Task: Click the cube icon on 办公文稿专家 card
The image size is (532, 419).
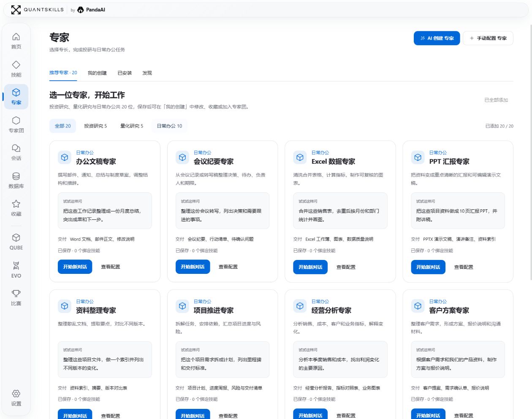Action: [x=65, y=157]
